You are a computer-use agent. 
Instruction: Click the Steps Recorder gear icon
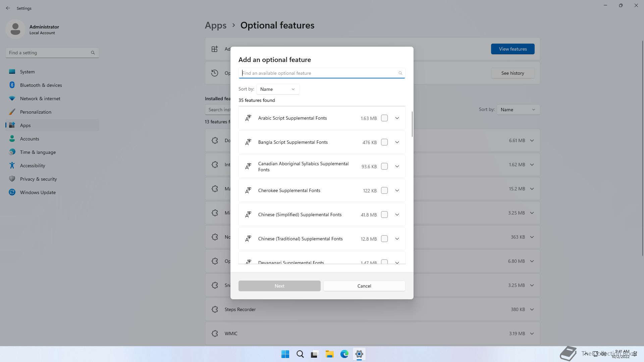pyautogui.click(x=215, y=309)
